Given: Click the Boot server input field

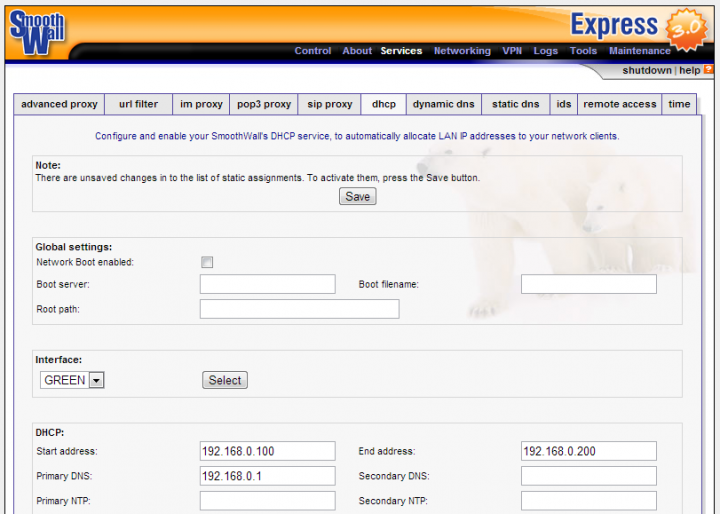Looking at the screenshot, I should tap(267, 284).
